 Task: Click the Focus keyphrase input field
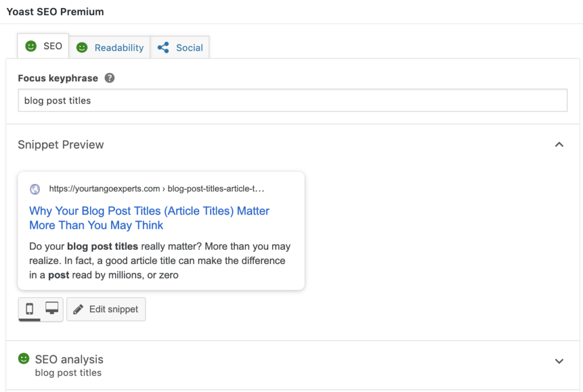pos(293,100)
